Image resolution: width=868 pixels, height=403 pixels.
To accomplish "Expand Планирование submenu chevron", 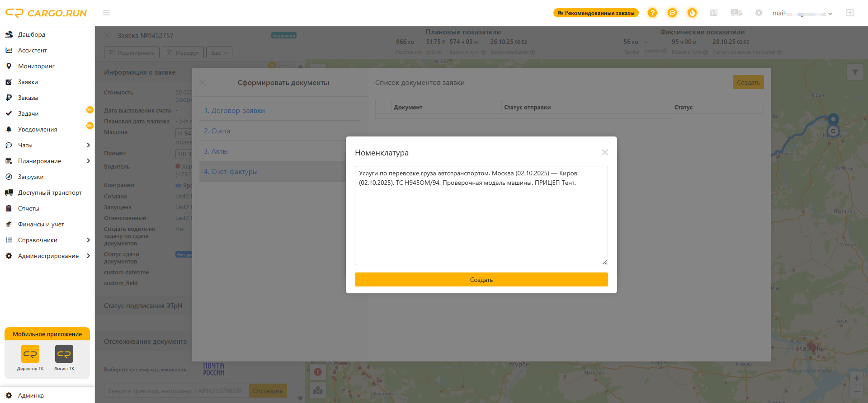I will tap(88, 161).
